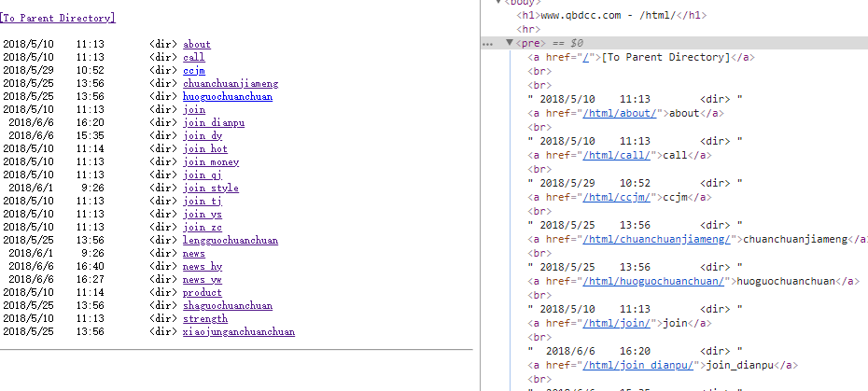This screenshot has width=868, height=391.
Task: Click the ellipsis beside the pre element
Action: pyautogui.click(x=487, y=44)
